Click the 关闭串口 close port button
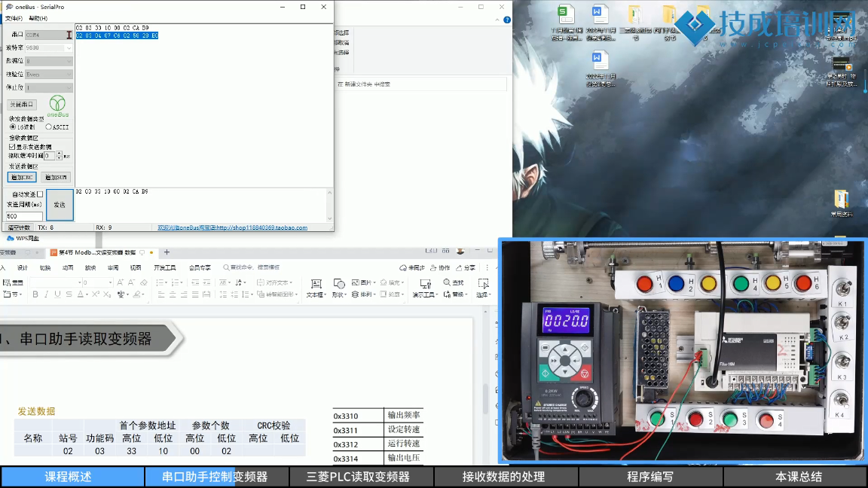 tap(21, 105)
